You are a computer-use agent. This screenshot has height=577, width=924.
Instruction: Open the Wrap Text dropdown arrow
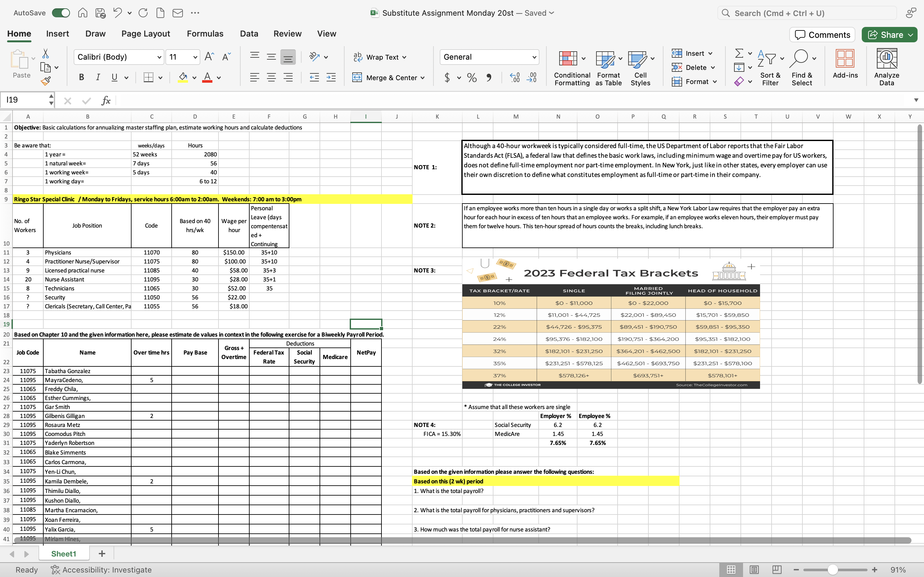pos(404,57)
